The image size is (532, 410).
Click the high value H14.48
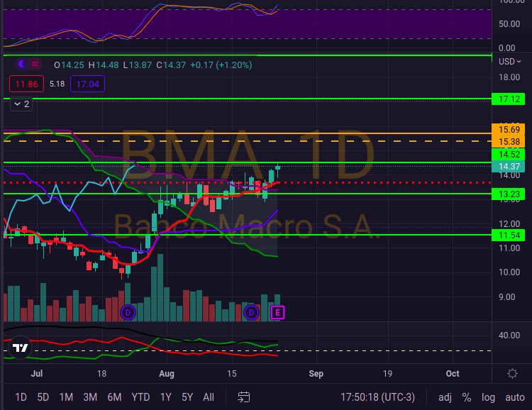[104, 65]
